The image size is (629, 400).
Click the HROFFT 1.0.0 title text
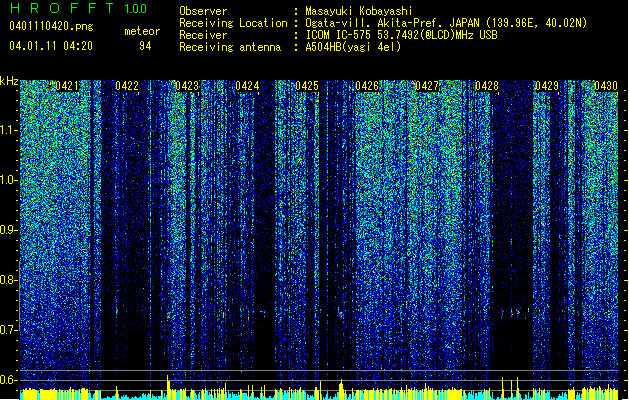[x=79, y=8]
